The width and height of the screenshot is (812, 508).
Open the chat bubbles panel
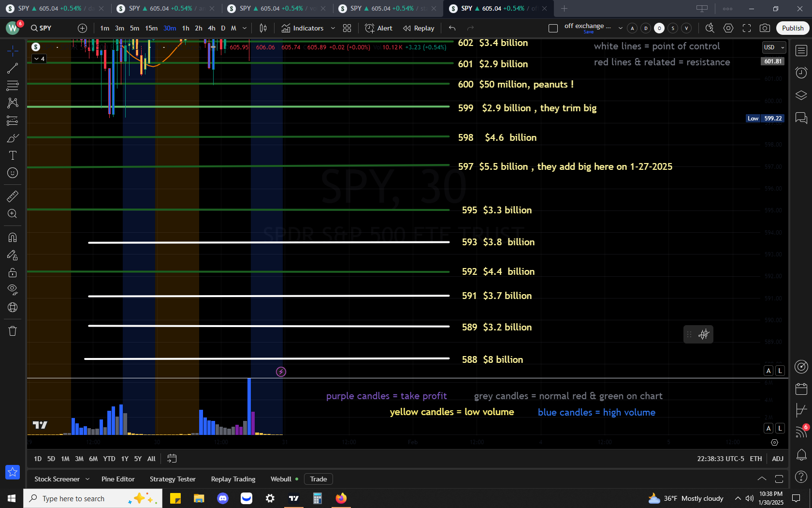point(801,118)
